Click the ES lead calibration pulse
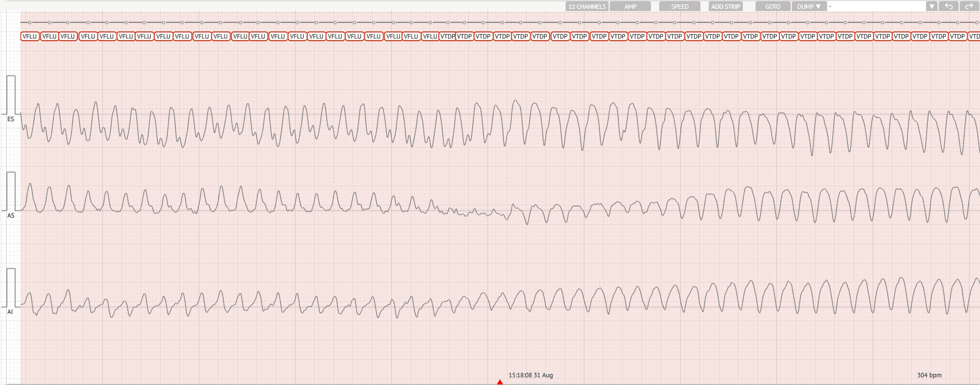The height and width of the screenshot is (385, 980). (11, 95)
